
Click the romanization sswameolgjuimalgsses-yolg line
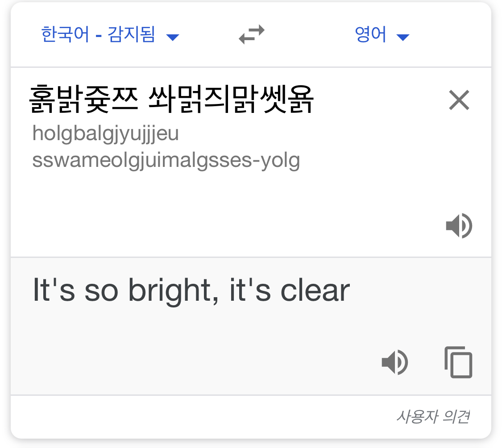pyautogui.click(x=166, y=161)
